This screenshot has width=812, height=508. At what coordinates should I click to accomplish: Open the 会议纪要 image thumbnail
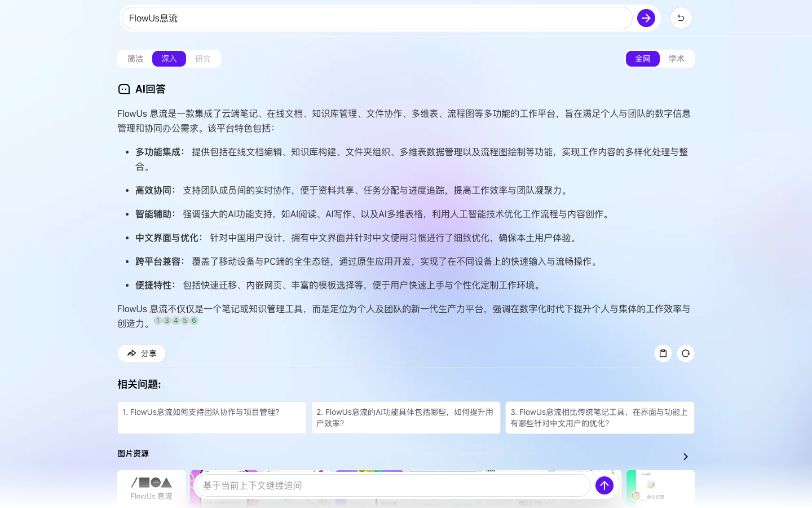click(x=660, y=489)
